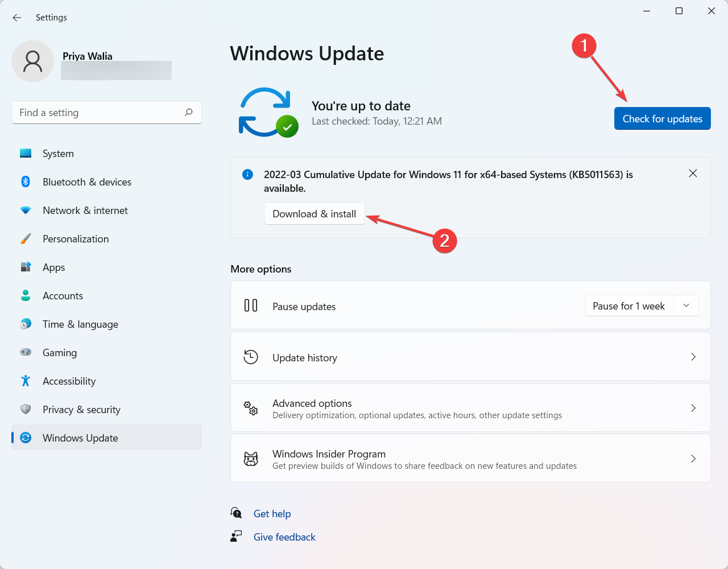
Task: Expand Advanced options chevron
Action: (693, 408)
